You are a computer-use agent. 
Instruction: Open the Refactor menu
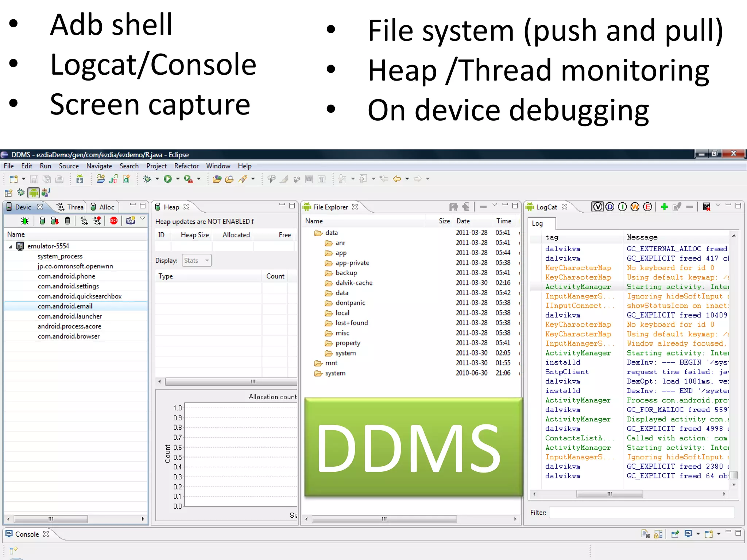[186, 166]
